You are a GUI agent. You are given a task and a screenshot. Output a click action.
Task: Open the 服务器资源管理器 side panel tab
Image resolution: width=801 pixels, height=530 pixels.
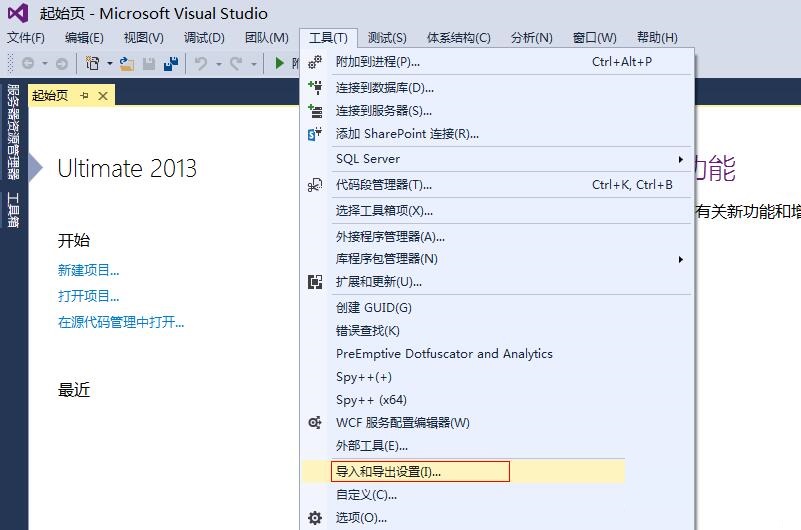pyautogui.click(x=13, y=132)
